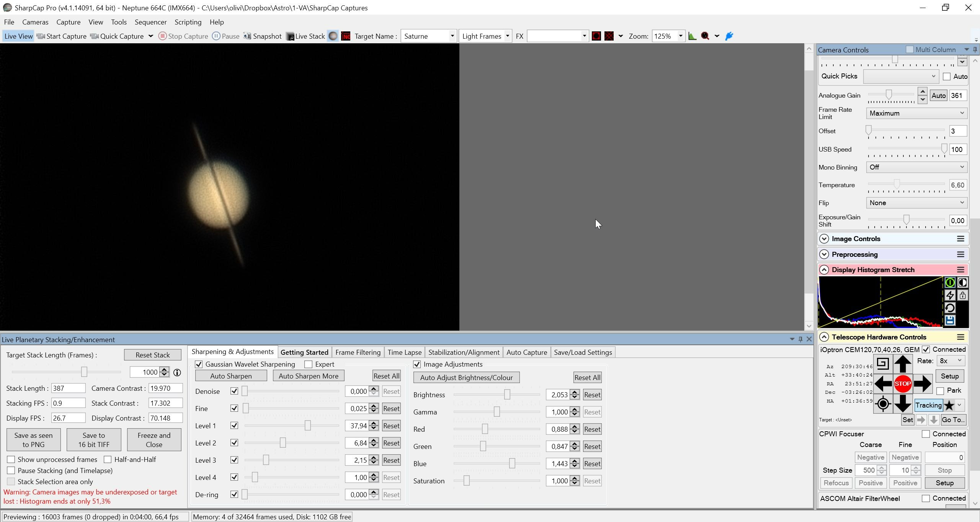Switch to the Frame Filtering tab

358,352
